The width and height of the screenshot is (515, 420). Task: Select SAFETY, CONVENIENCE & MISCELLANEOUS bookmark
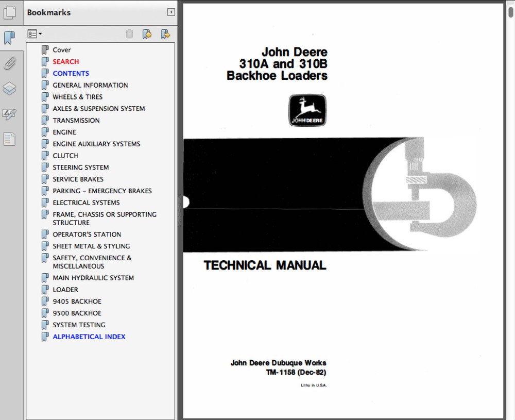[x=92, y=262]
